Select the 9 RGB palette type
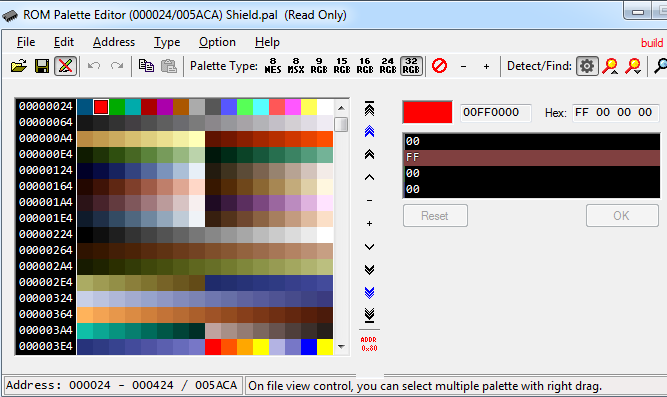This screenshot has height=397, width=667. pos(319,66)
